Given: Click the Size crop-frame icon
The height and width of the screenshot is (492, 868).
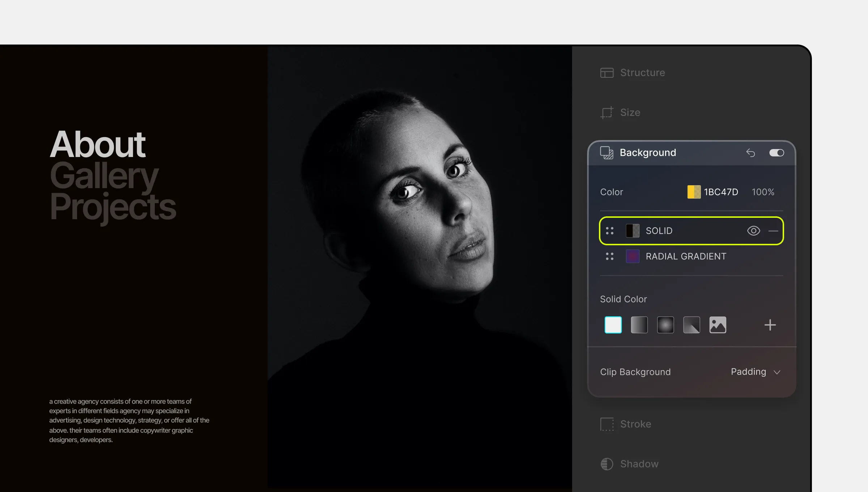Looking at the screenshot, I should (607, 113).
